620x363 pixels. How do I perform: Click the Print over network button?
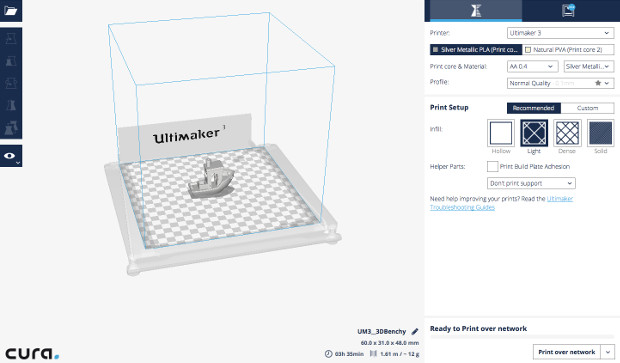[567, 352]
